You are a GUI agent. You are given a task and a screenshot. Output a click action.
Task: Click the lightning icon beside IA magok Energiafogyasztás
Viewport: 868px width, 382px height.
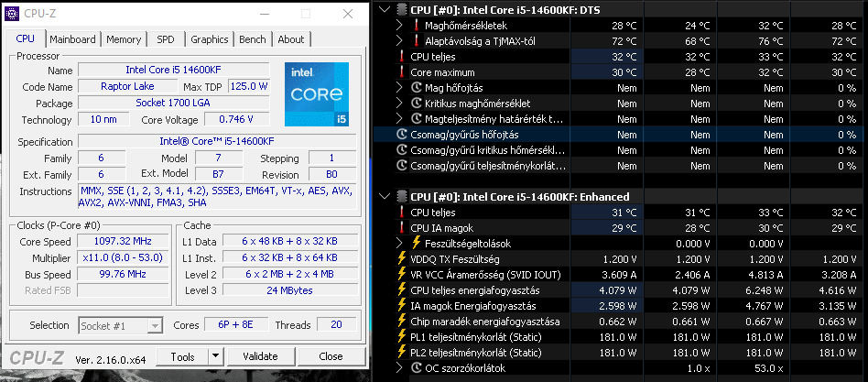pyautogui.click(x=402, y=306)
